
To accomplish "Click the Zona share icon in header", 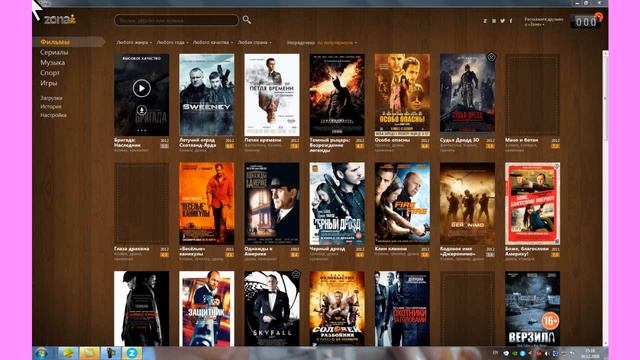I will point(485,20).
